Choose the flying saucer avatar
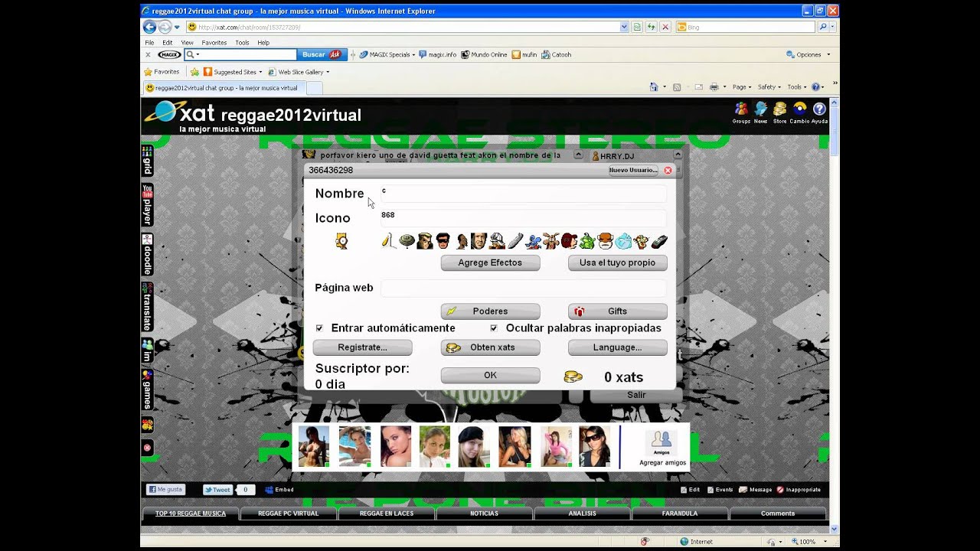This screenshot has height=551, width=980. 407,241
